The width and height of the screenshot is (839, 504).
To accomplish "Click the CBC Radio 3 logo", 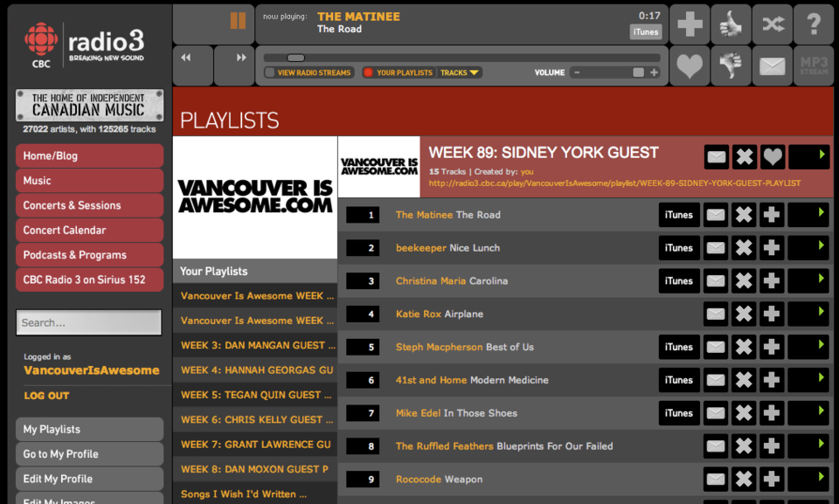I will (x=85, y=45).
